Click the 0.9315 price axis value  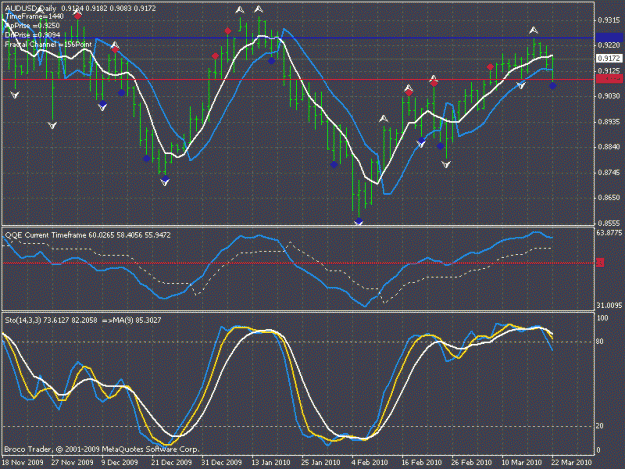(609, 20)
